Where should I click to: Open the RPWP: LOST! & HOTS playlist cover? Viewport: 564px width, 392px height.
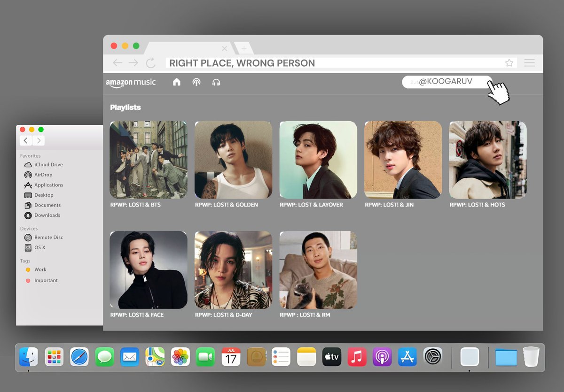[x=488, y=160]
